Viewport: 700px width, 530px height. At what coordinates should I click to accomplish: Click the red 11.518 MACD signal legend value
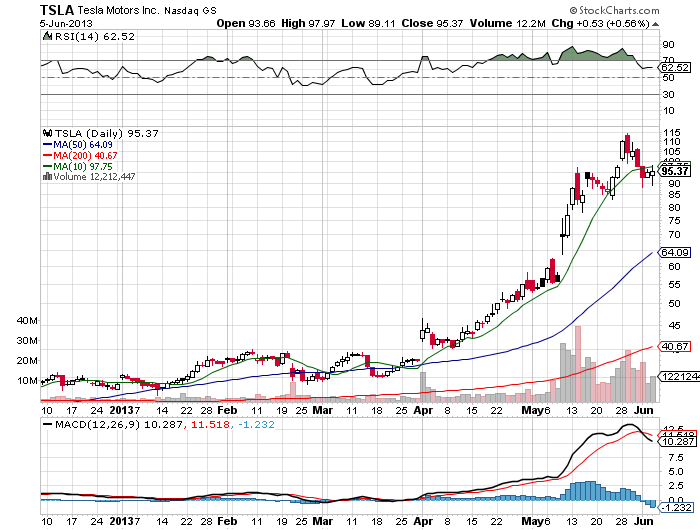click(210, 425)
